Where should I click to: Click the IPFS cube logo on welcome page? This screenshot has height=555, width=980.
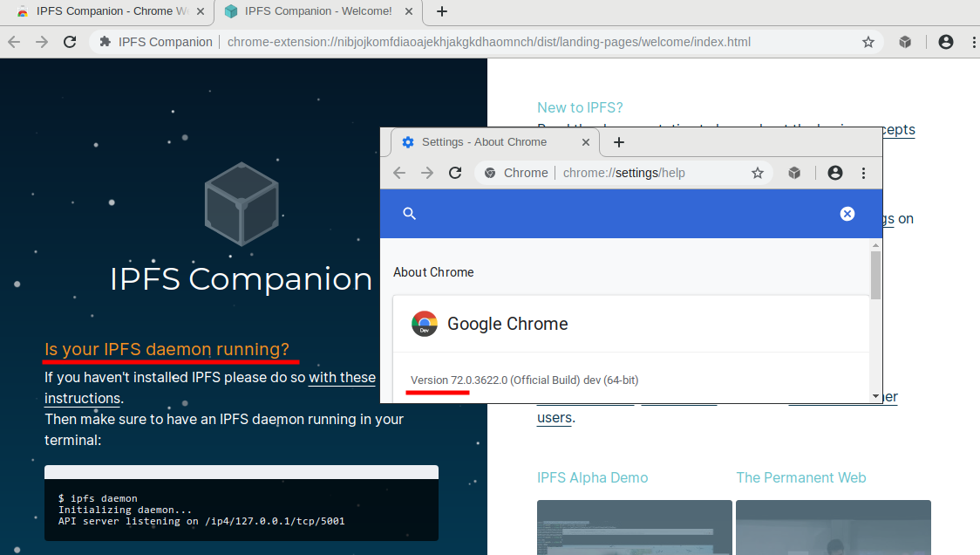242,204
